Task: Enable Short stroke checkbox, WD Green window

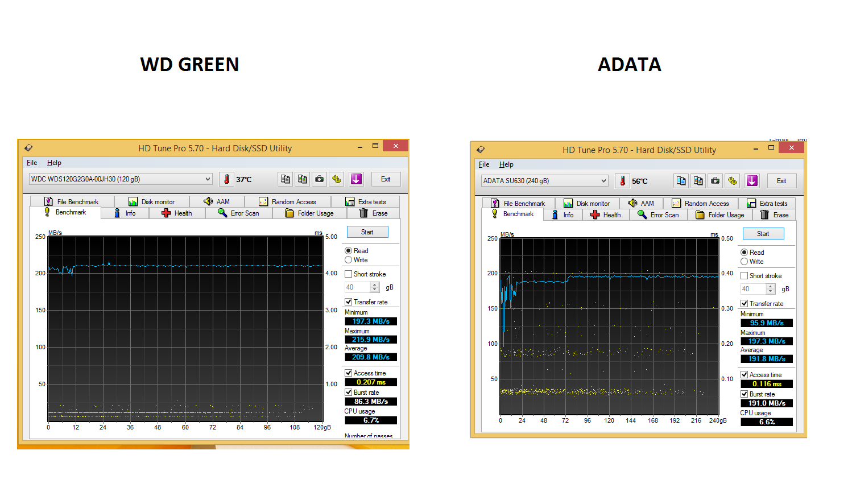Action: point(348,274)
